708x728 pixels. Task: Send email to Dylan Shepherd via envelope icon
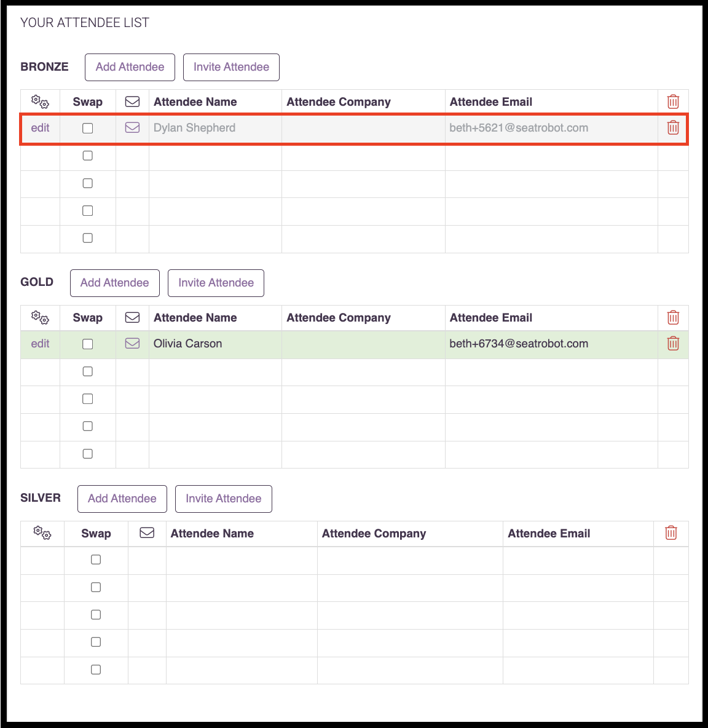pos(132,127)
